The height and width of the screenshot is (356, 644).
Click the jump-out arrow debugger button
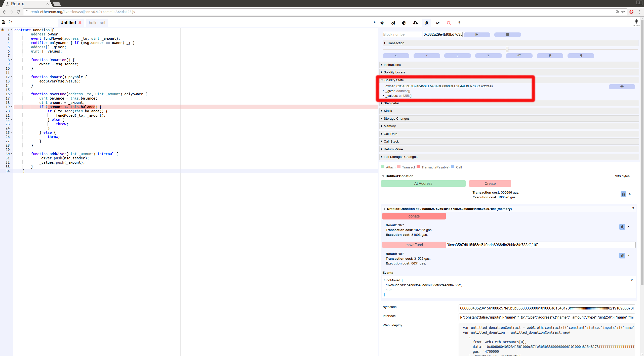[519, 56]
